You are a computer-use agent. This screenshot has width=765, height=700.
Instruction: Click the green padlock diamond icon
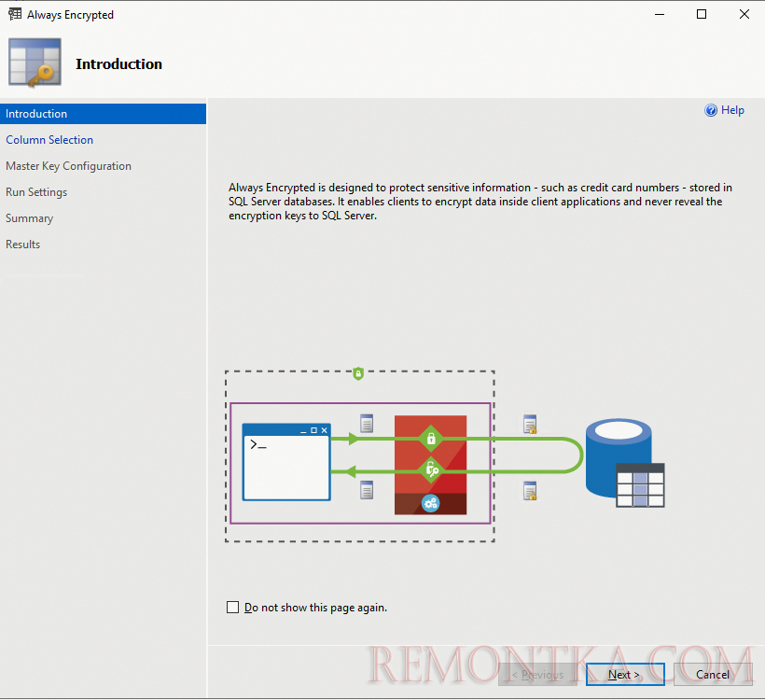431,439
